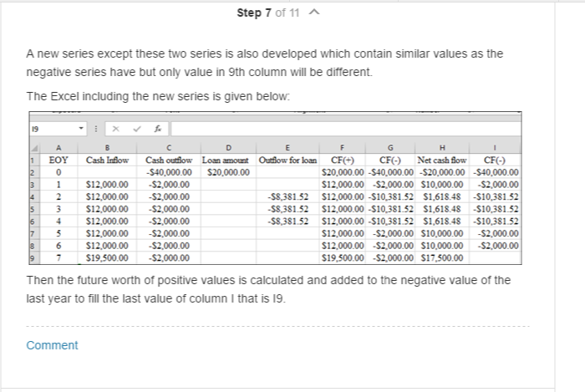Click the Name Box showing I9
Screen dimensions: 585x392
click(x=58, y=129)
